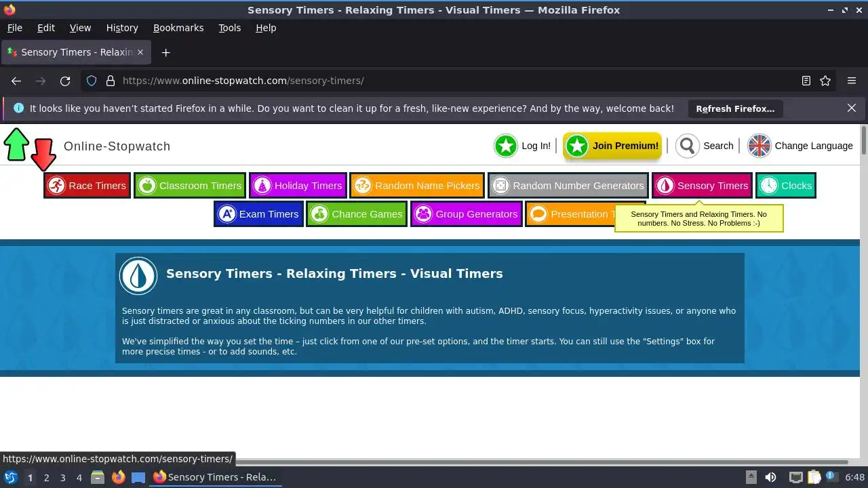Open a new tab
This screenshot has height=488, width=868.
point(165,52)
